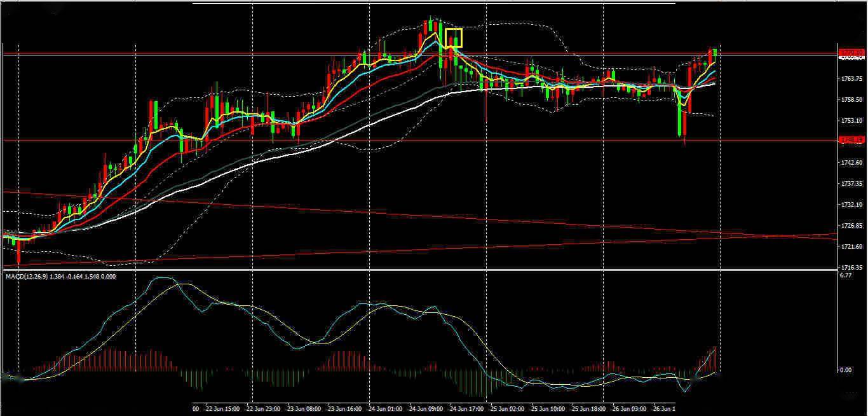Click the 1742.60 price axis label

pyautogui.click(x=851, y=163)
